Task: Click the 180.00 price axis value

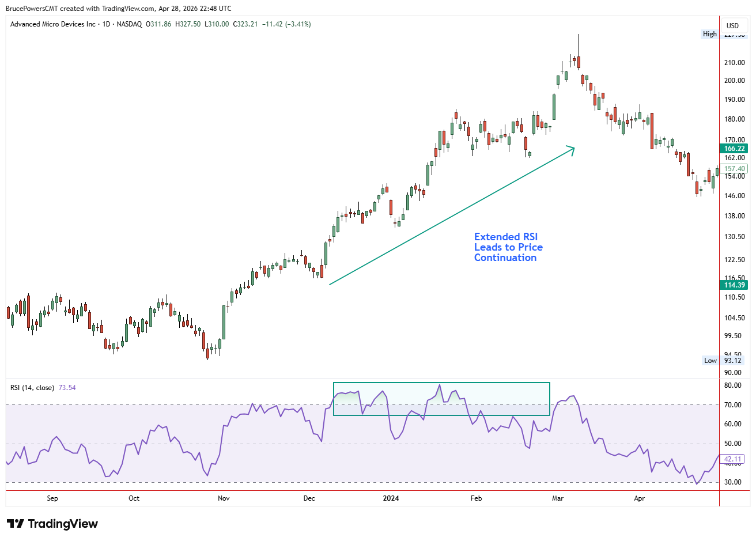Action: (x=735, y=119)
